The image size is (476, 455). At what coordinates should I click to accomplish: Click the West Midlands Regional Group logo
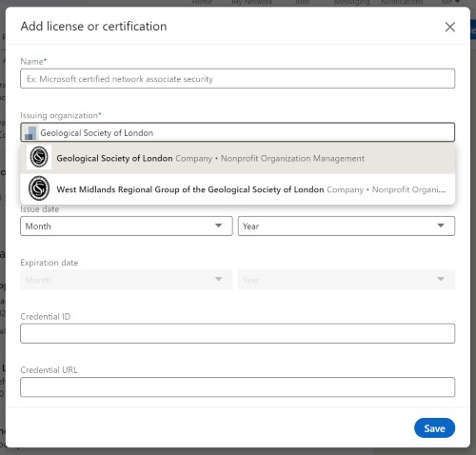(x=39, y=188)
